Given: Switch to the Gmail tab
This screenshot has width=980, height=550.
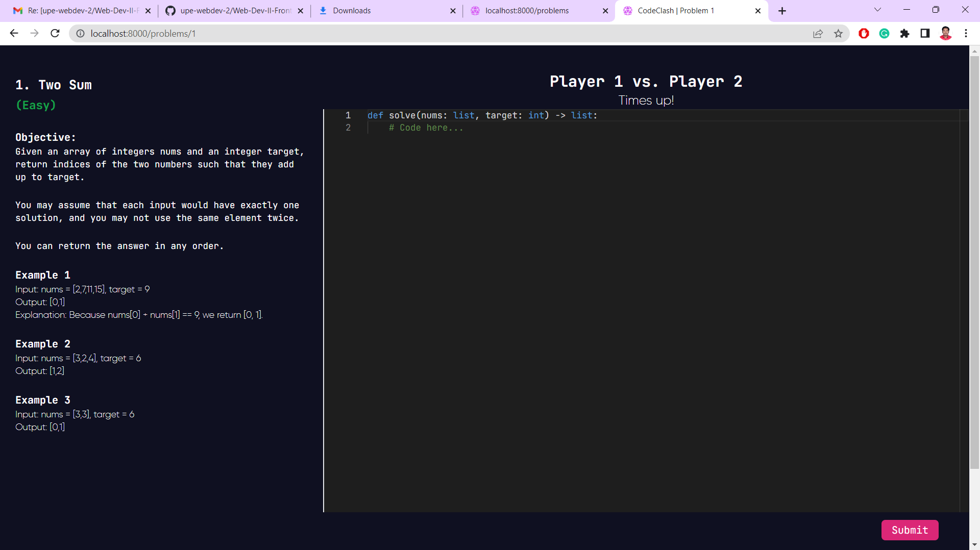Looking at the screenshot, I should 77,10.
